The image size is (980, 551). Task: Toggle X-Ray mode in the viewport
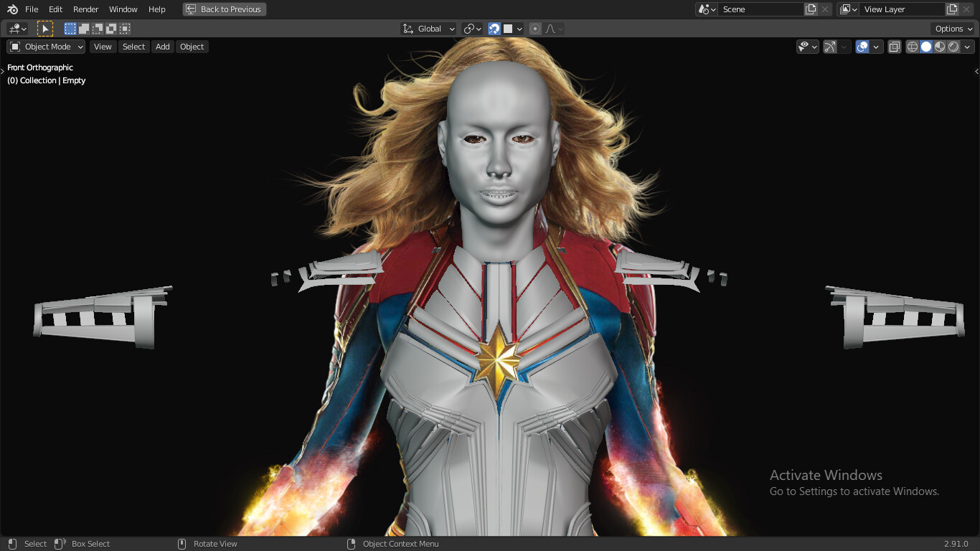pos(894,46)
